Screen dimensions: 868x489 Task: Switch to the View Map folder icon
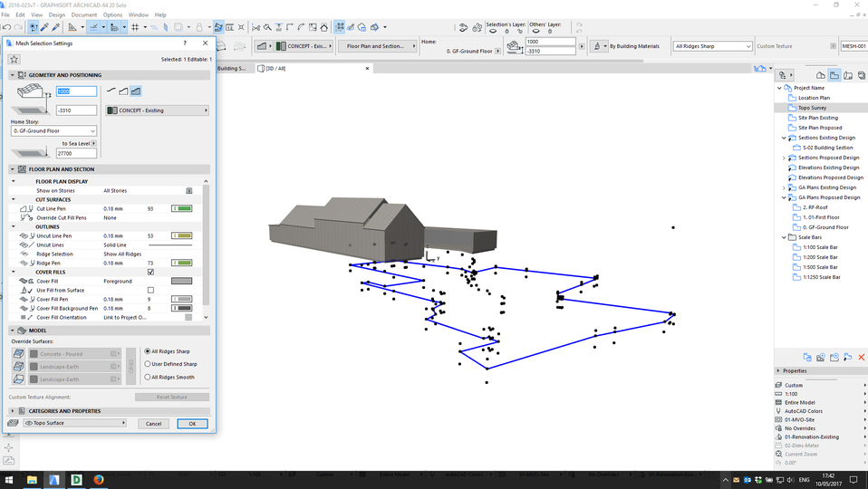834,75
